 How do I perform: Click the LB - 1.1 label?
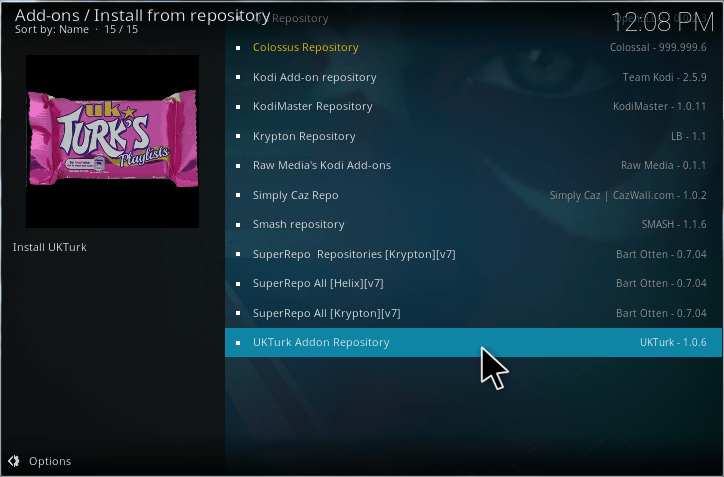point(688,136)
